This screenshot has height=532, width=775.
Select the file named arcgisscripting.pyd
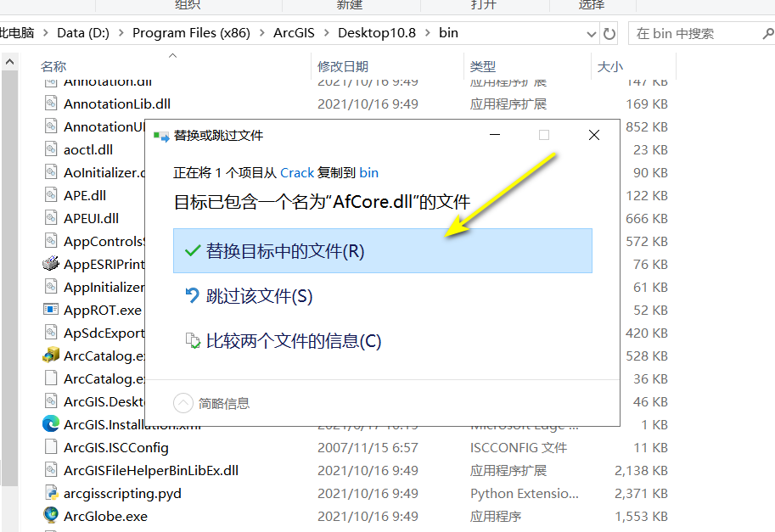(122, 493)
